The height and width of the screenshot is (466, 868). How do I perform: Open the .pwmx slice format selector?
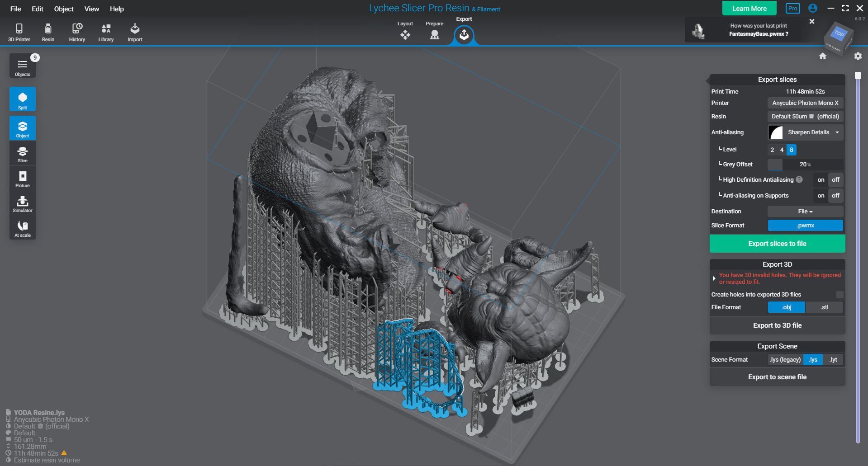click(x=805, y=226)
